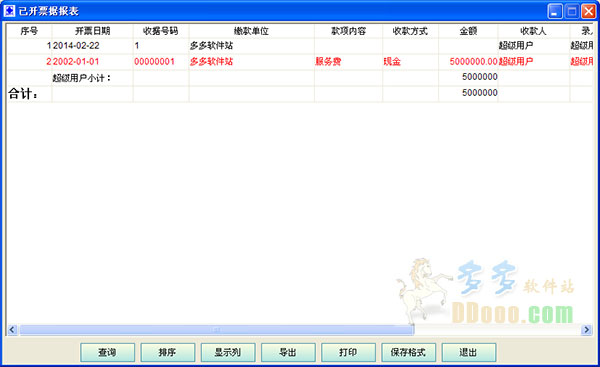Click the 显示列 button
Screen dimensions: 600x367
tap(228, 352)
